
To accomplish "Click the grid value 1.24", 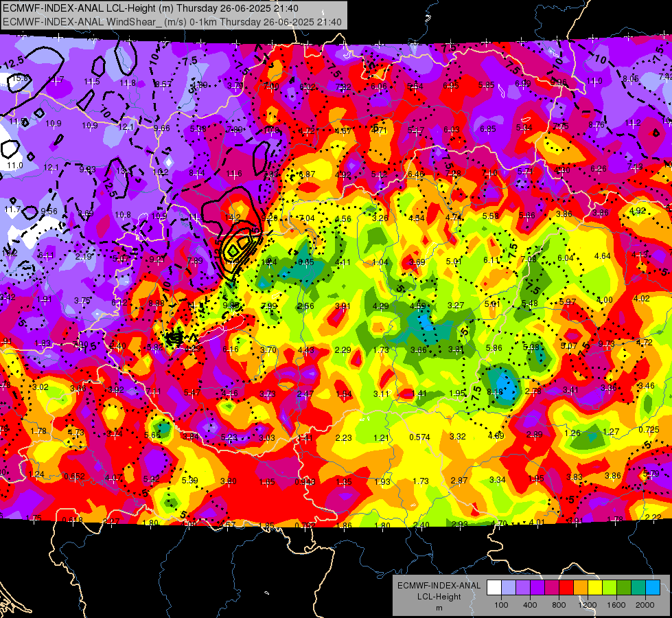I will pyautogui.click(x=36, y=474).
